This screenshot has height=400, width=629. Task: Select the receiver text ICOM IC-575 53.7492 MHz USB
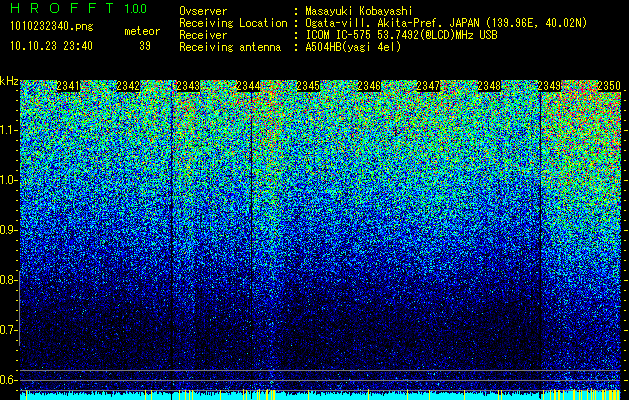point(401,35)
